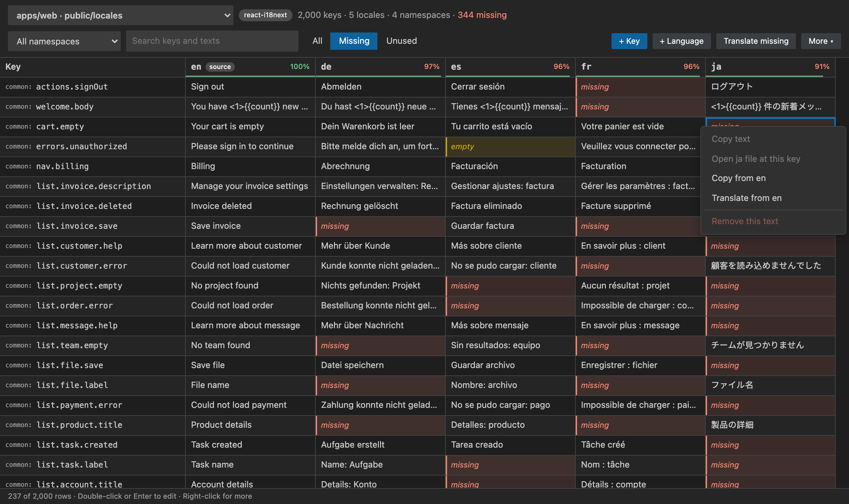Open the More dropdown menu

(x=820, y=41)
